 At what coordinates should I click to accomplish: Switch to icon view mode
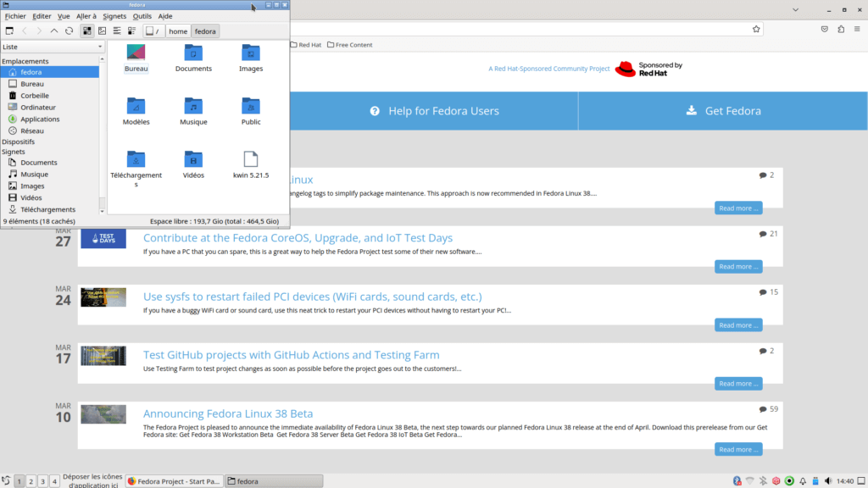[x=87, y=31]
